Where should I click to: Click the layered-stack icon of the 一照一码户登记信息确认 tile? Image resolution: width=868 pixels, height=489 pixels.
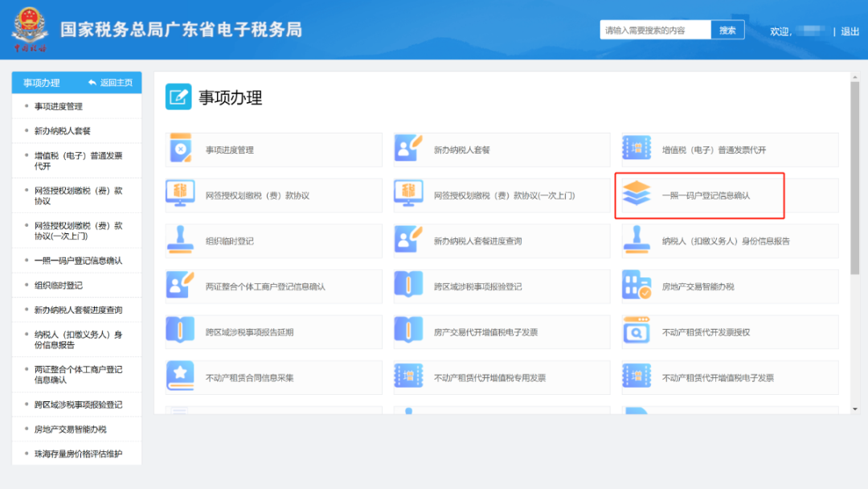(636, 193)
